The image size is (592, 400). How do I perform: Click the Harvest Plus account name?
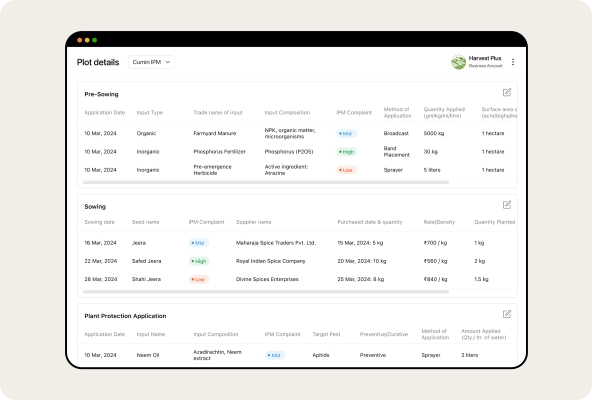coord(485,58)
